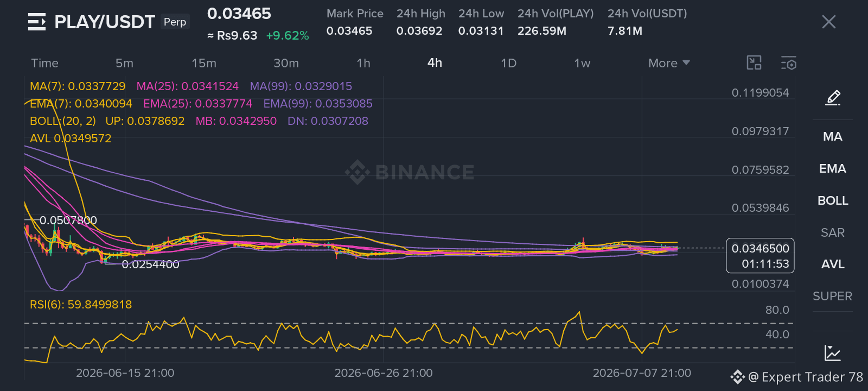Toggle the BOLL indicator

click(833, 201)
